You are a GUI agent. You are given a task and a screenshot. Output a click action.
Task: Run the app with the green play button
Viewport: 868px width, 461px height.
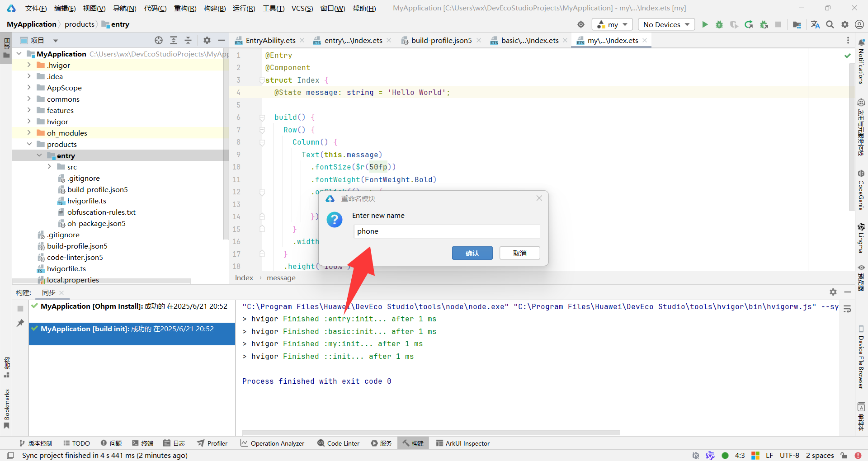pyautogui.click(x=704, y=24)
